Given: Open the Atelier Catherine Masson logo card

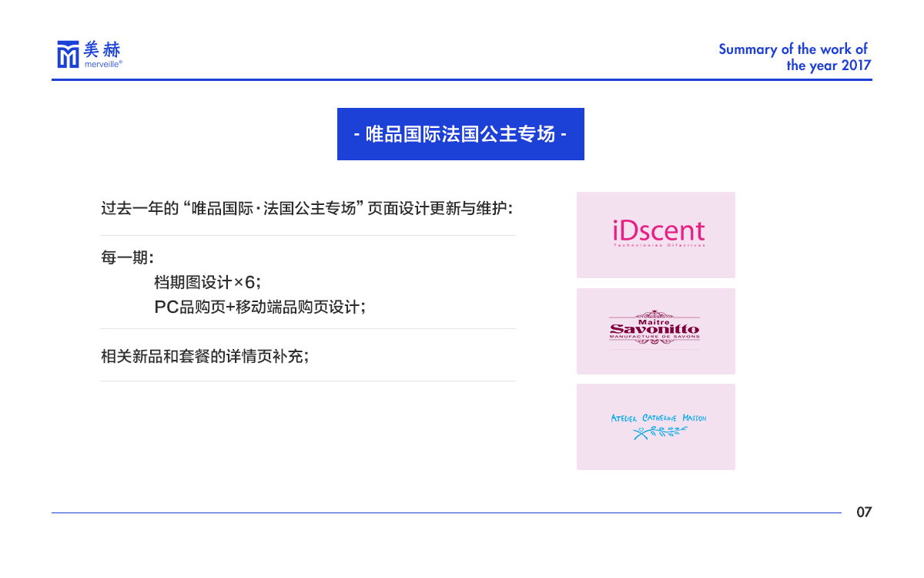Looking at the screenshot, I should pyautogui.click(x=656, y=427).
